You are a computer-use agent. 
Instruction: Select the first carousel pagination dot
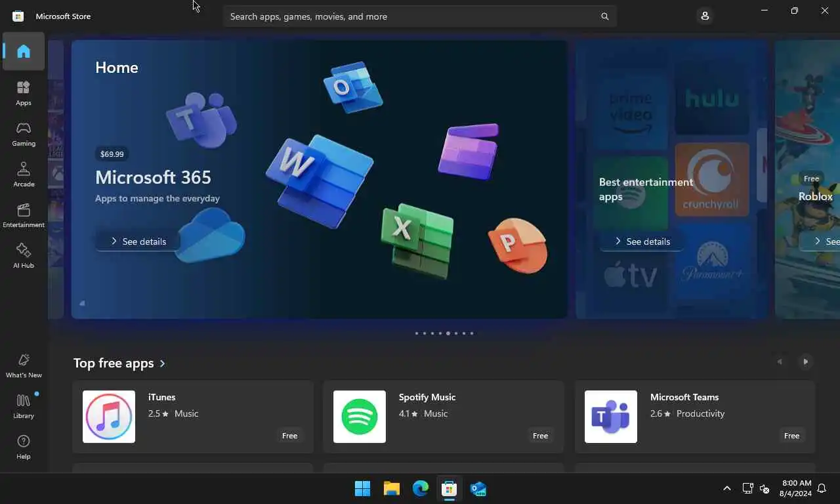[416, 333]
